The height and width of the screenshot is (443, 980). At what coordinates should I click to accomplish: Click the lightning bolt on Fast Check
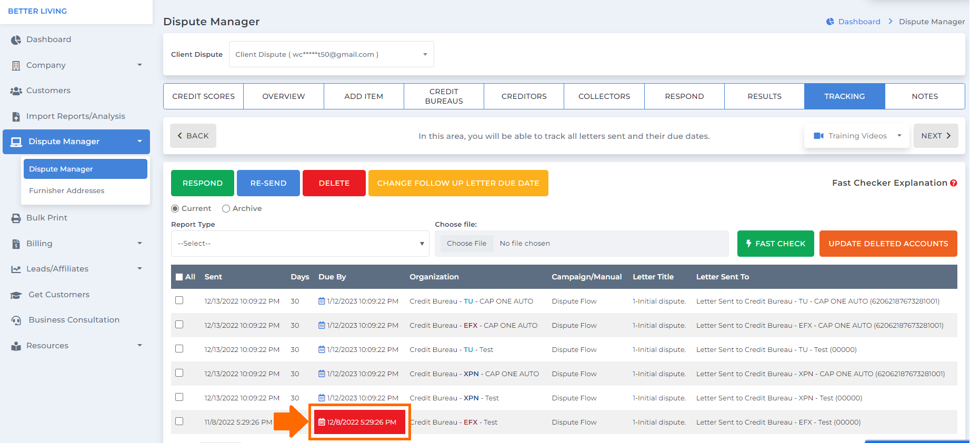point(749,244)
